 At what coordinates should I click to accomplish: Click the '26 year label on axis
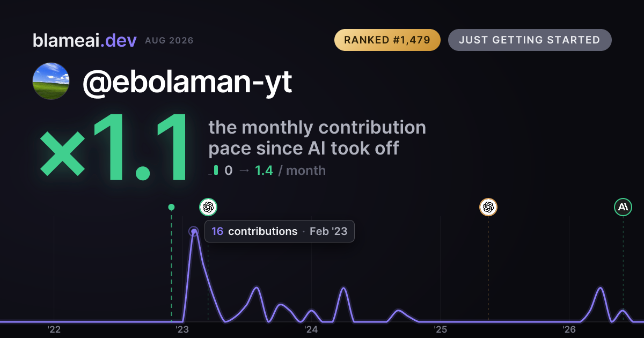569,329
